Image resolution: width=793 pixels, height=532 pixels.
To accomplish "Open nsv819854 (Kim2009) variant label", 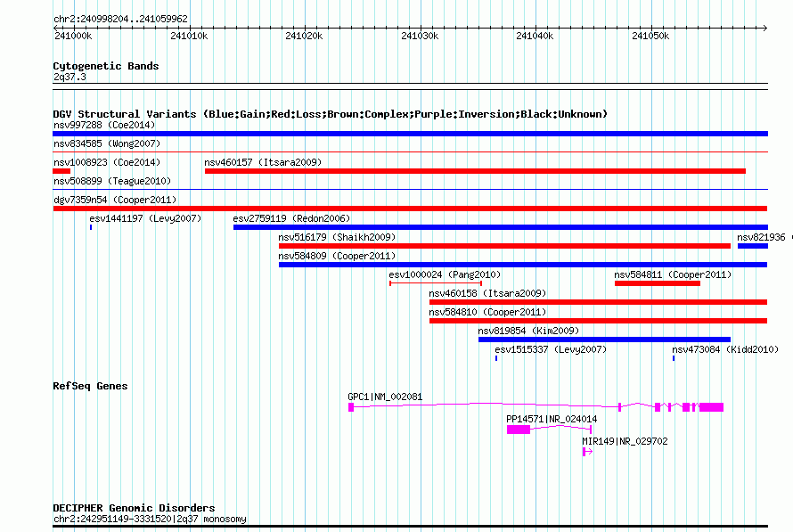I will [528, 331].
